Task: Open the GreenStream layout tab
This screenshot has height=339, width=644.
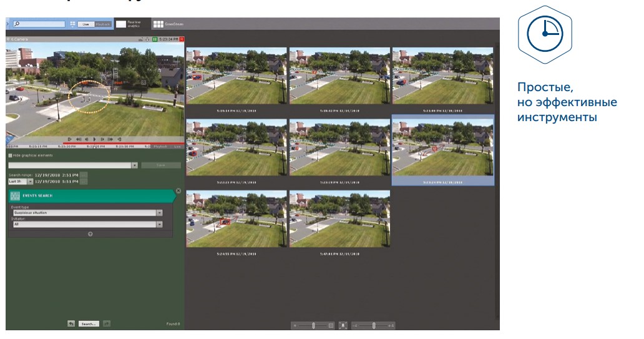Action: coord(168,24)
